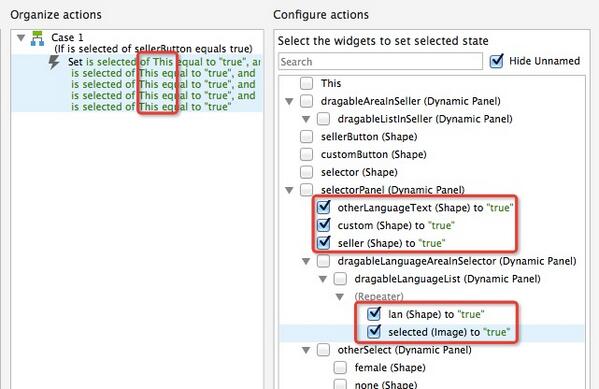Select the otherSelect (Dynamic Panel) label

(405, 350)
